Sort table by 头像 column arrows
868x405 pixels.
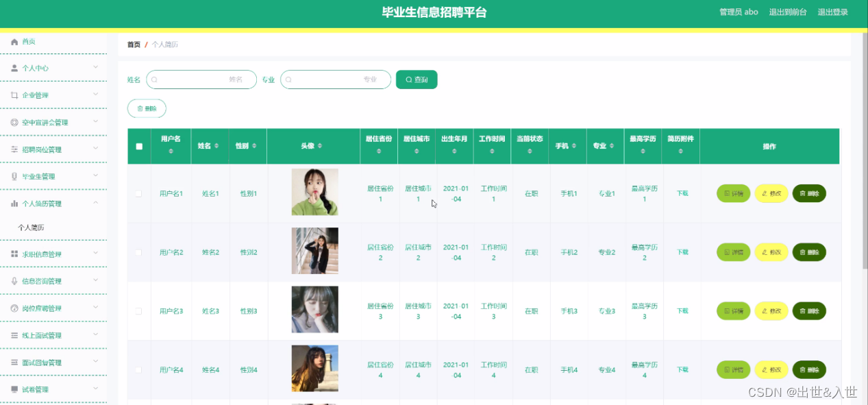320,146
